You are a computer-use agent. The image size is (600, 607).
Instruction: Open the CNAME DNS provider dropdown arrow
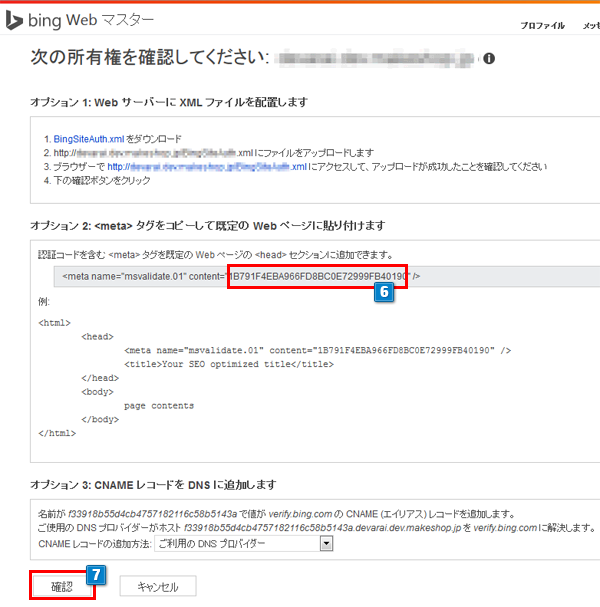pyautogui.click(x=325, y=543)
